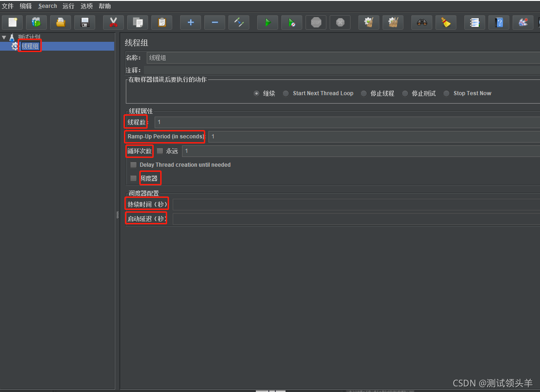
Task: Toggle the 永远 loop checkbox
Action: tap(160, 151)
